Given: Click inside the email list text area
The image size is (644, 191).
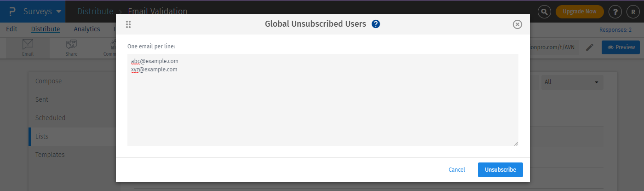Looking at the screenshot, I should 322,106.
